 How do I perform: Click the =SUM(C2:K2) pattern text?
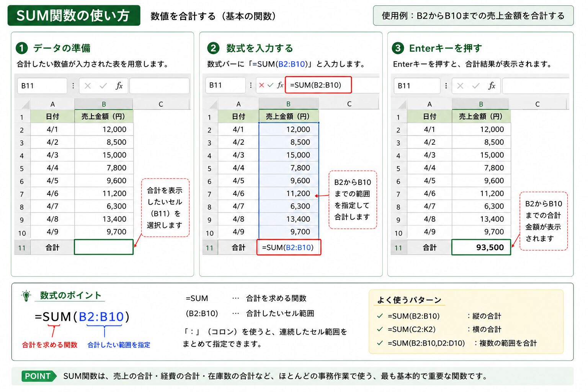coord(412,329)
